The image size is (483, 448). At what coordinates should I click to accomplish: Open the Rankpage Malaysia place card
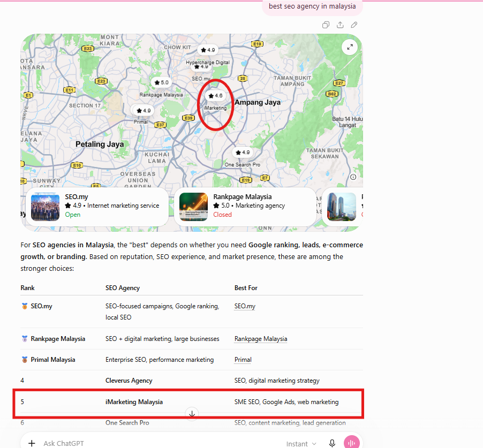pos(245,207)
